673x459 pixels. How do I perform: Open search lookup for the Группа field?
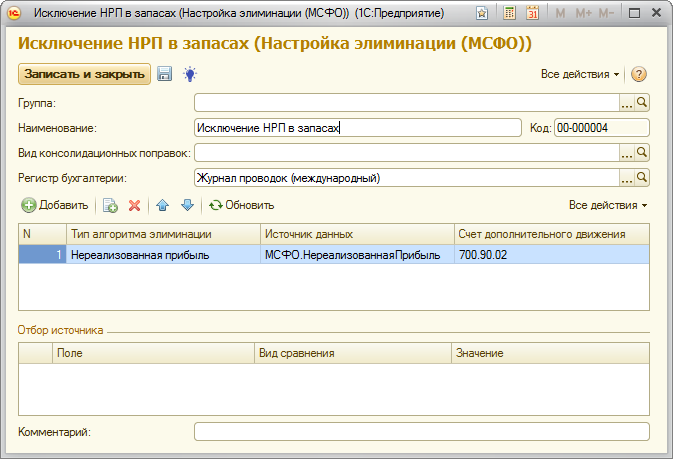coord(643,102)
